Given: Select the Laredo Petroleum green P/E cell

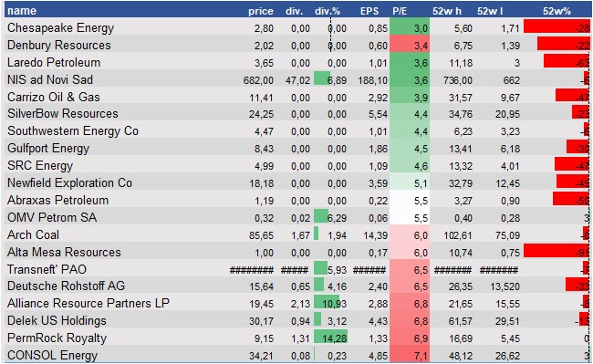Looking at the screenshot, I should [410, 62].
